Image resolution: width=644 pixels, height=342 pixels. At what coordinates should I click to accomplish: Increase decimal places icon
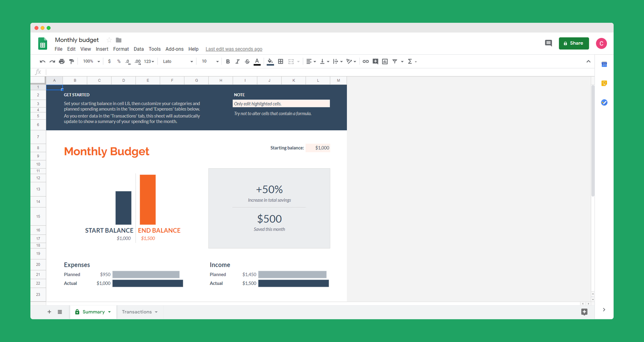pyautogui.click(x=138, y=62)
